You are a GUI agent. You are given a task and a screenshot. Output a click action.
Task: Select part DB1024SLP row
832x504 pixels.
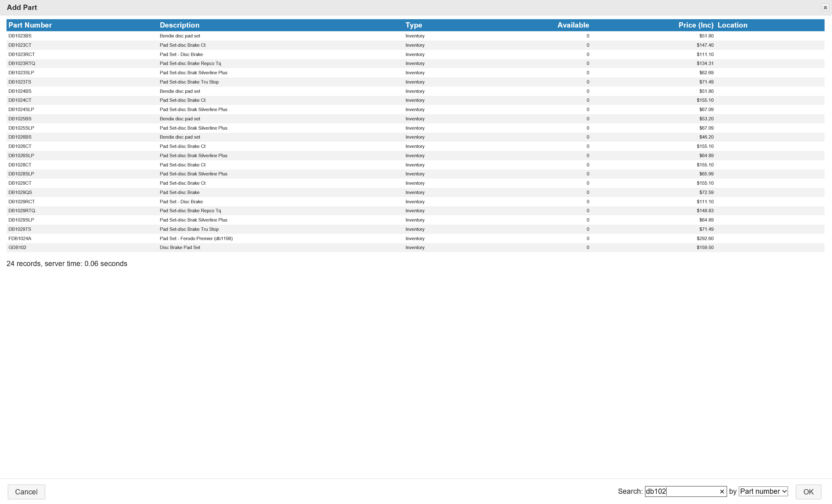[x=415, y=109]
